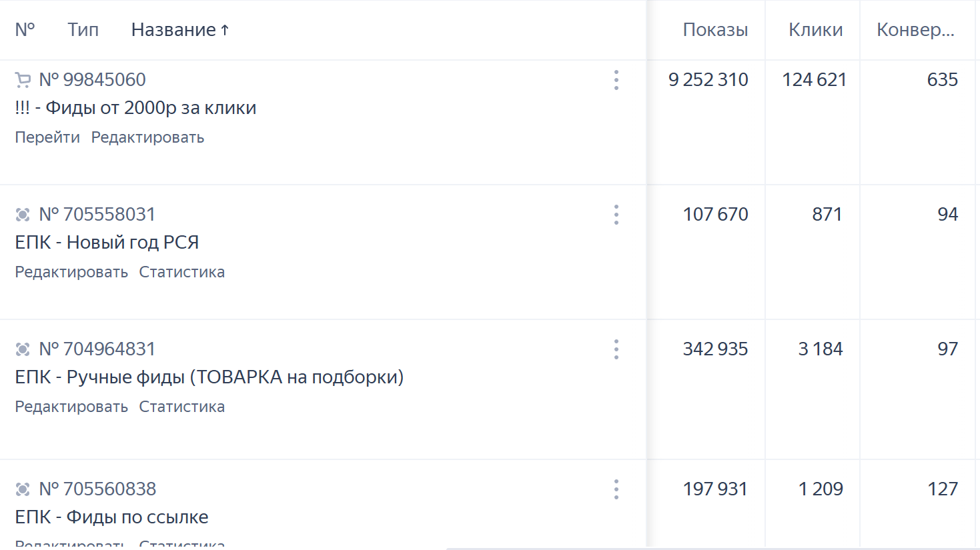Open the three-dot actions menu for № 705560838
This screenshot has height=550, width=980.
[616, 489]
